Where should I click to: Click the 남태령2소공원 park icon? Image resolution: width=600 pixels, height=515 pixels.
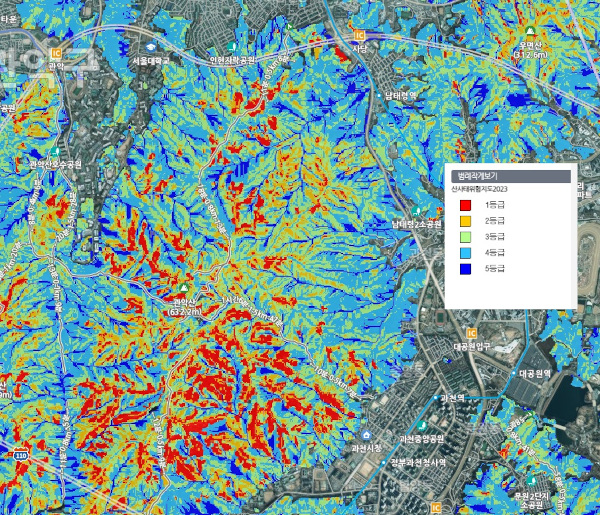tap(416, 210)
